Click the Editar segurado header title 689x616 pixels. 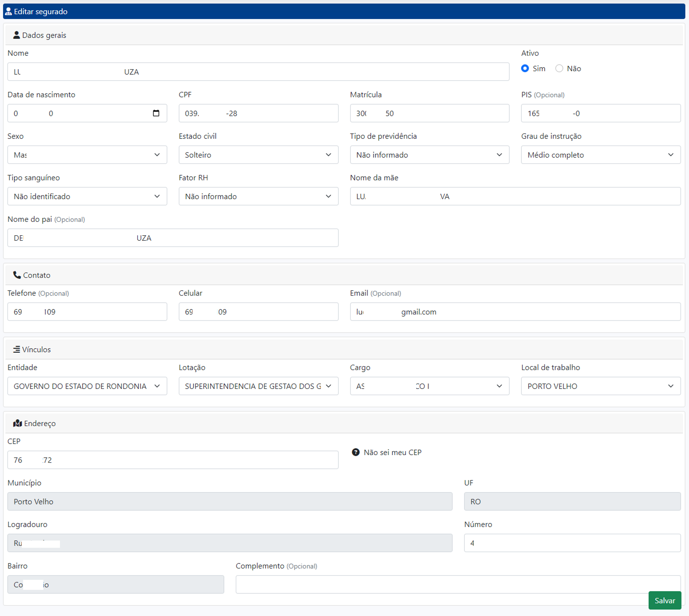pyautogui.click(x=41, y=11)
